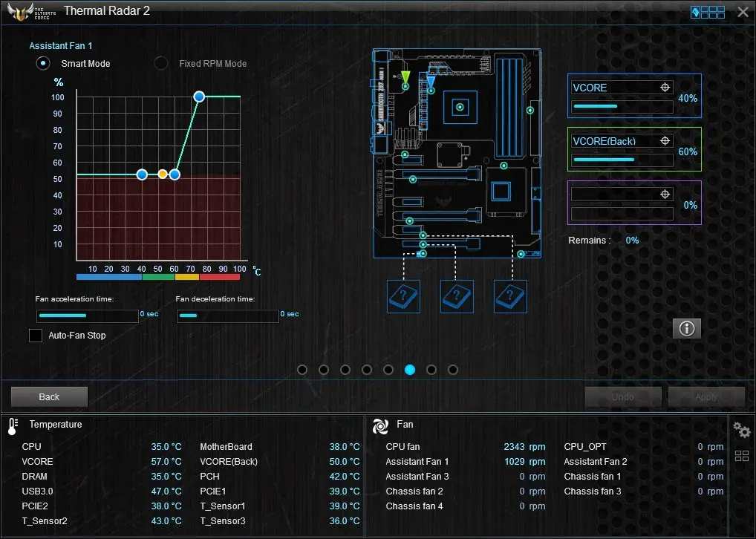Click the Remains 0% value

tap(632, 240)
